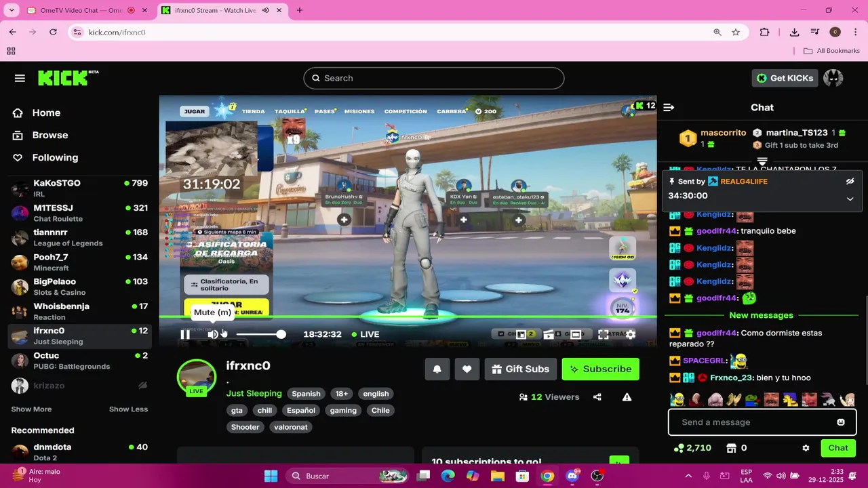Jump to New messages in chat
The width and height of the screenshot is (868, 488).
761,315
